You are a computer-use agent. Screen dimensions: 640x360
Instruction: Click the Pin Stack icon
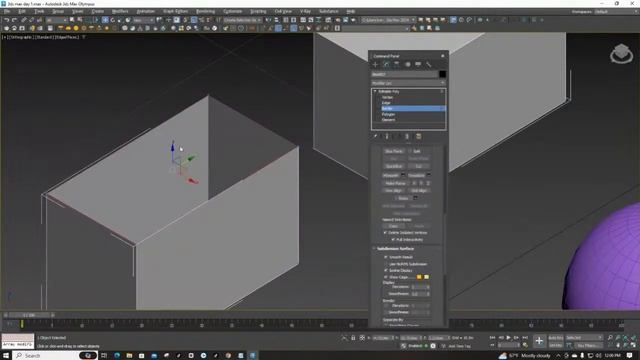[x=376, y=136]
